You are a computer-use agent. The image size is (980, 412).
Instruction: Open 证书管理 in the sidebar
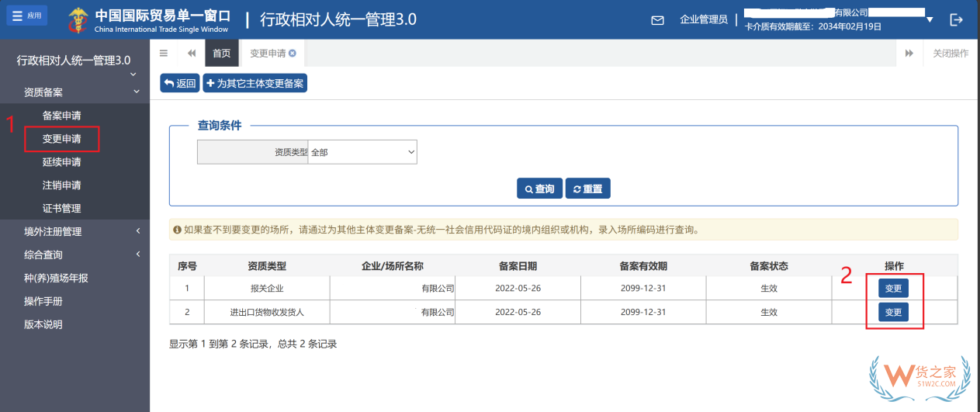[62, 208]
